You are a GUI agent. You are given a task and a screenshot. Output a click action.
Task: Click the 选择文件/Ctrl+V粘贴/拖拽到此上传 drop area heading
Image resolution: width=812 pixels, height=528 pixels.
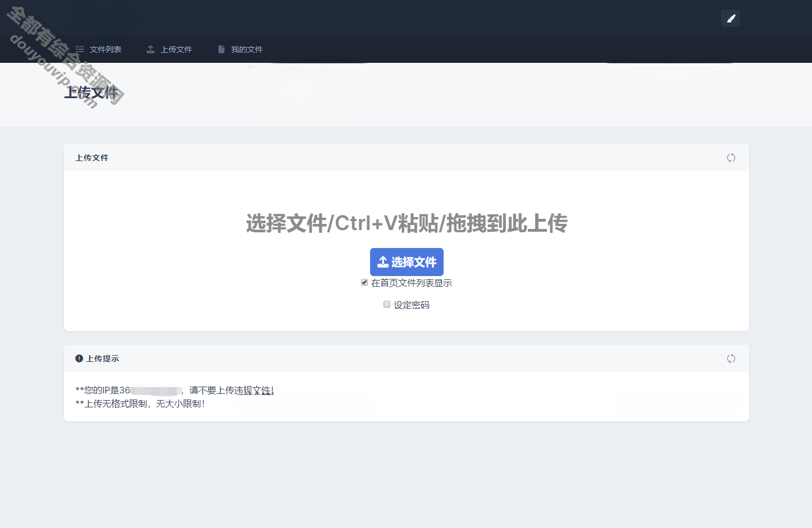click(407, 223)
